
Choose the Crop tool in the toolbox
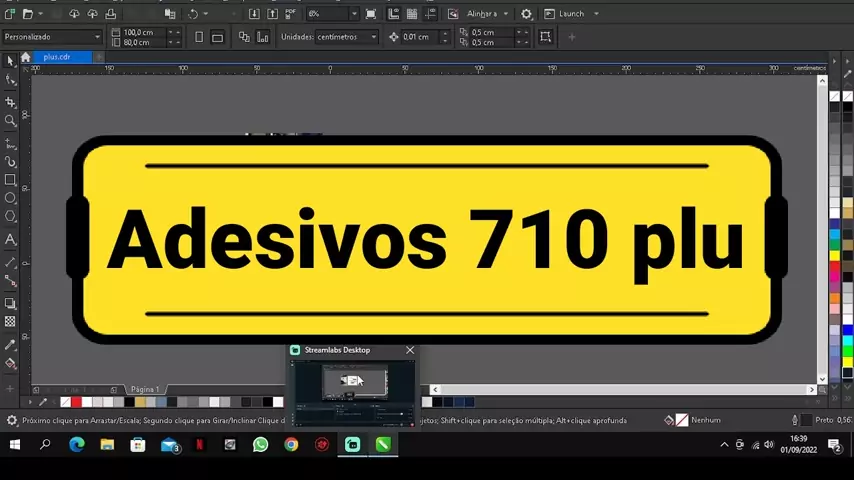coord(10,101)
